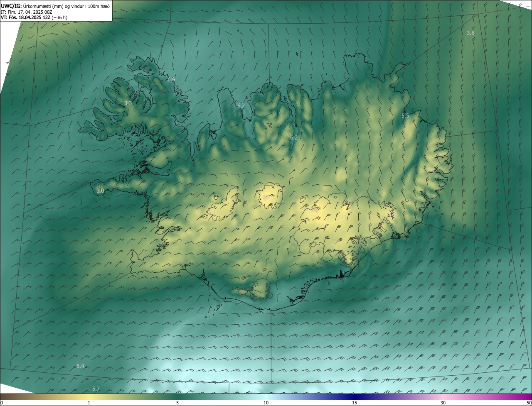Click the 6.2 value label
This screenshot has width=532, height=406.
click(x=294, y=137)
